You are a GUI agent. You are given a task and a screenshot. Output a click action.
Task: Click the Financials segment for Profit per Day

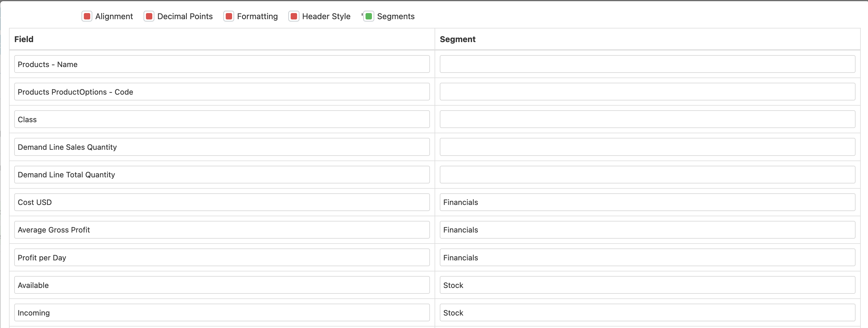point(647,257)
